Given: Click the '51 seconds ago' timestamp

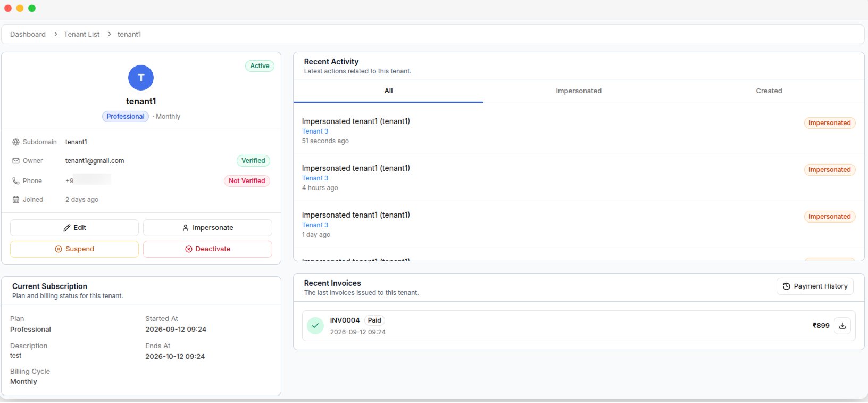Looking at the screenshot, I should tap(325, 141).
